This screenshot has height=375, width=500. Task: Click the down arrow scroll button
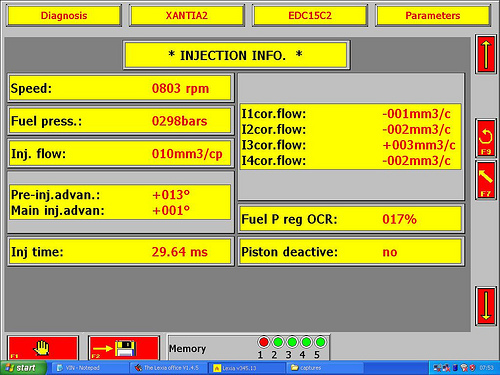(486, 306)
